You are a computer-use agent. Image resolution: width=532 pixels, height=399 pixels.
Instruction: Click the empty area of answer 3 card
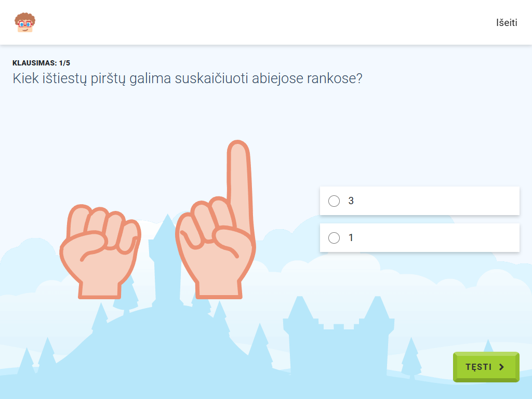click(x=434, y=201)
